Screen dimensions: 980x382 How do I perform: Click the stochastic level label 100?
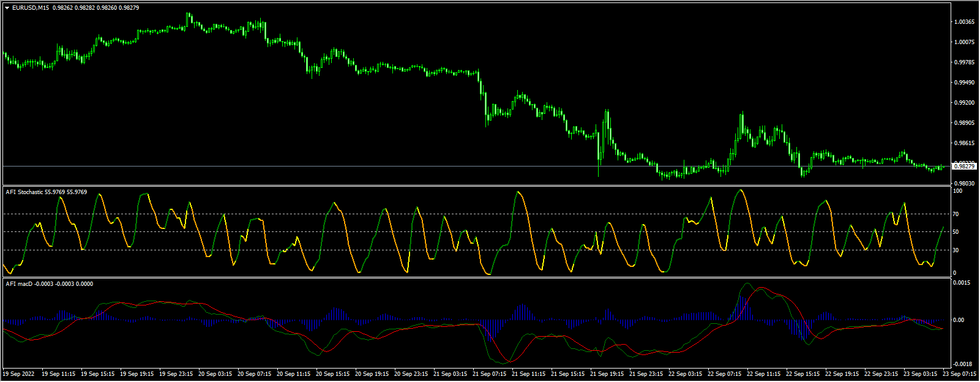pyautogui.click(x=959, y=191)
